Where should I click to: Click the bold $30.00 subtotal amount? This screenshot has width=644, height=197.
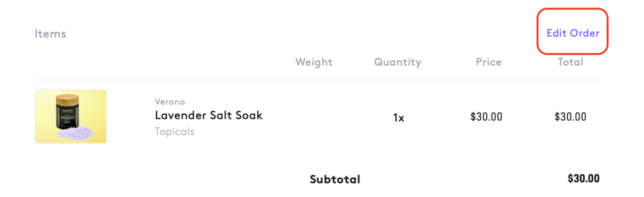(583, 179)
